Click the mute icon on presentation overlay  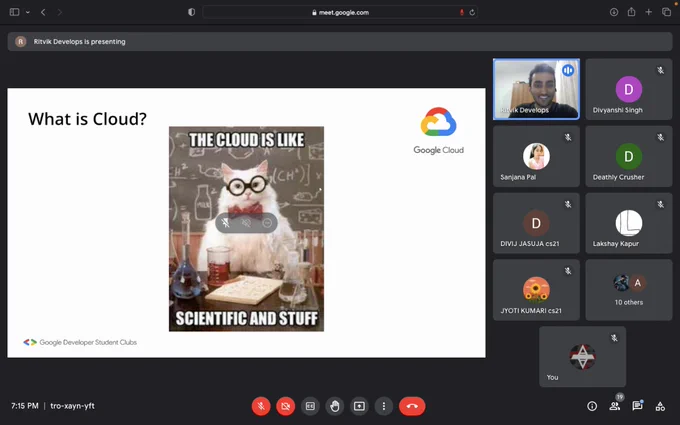[226, 223]
